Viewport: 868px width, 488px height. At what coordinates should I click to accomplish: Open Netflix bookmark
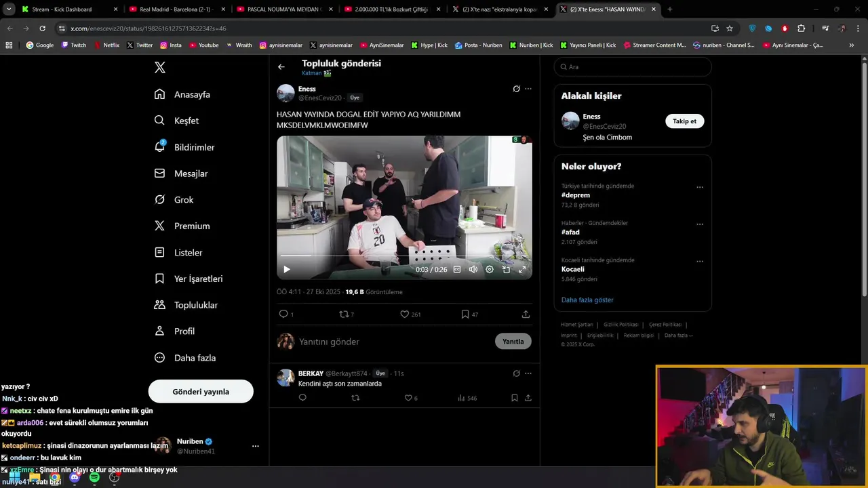click(106, 45)
